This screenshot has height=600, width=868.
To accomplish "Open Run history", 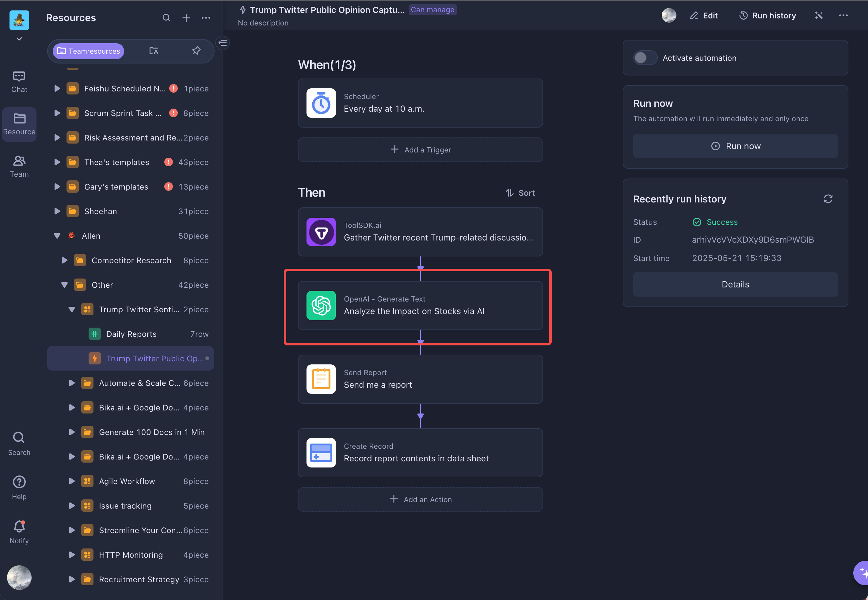I will pyautogui.click(x=767, y=15).
